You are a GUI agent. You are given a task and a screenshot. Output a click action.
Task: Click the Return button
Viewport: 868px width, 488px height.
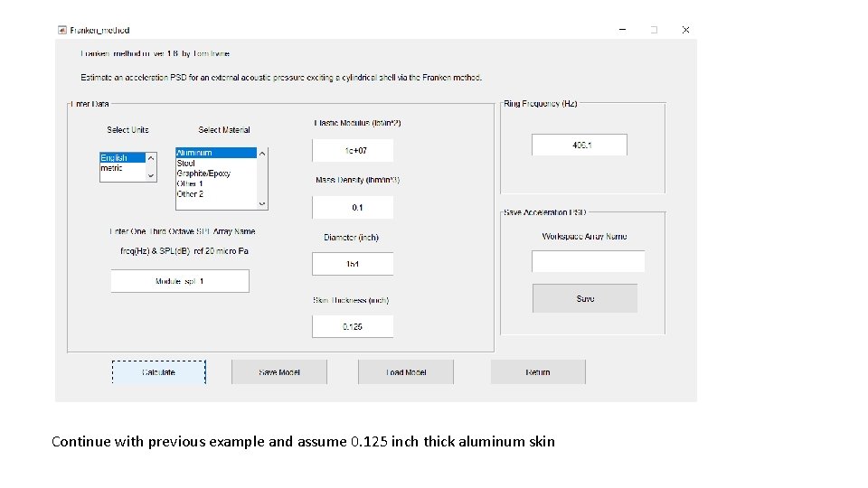coord(537,371)
